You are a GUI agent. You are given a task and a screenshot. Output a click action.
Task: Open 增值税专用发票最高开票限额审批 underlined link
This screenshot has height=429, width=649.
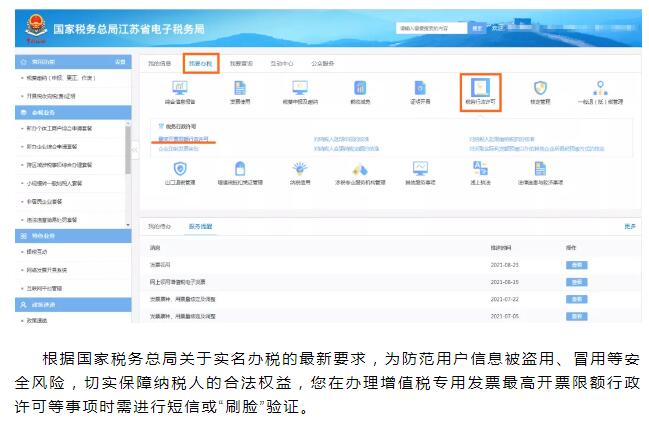[x=183, y=139]
